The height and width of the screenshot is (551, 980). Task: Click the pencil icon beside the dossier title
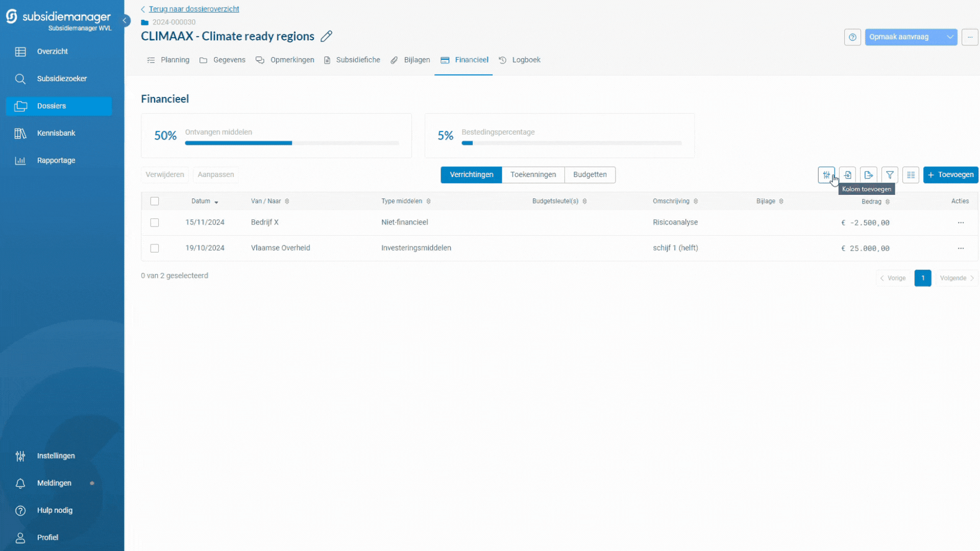tap(326, 36)
